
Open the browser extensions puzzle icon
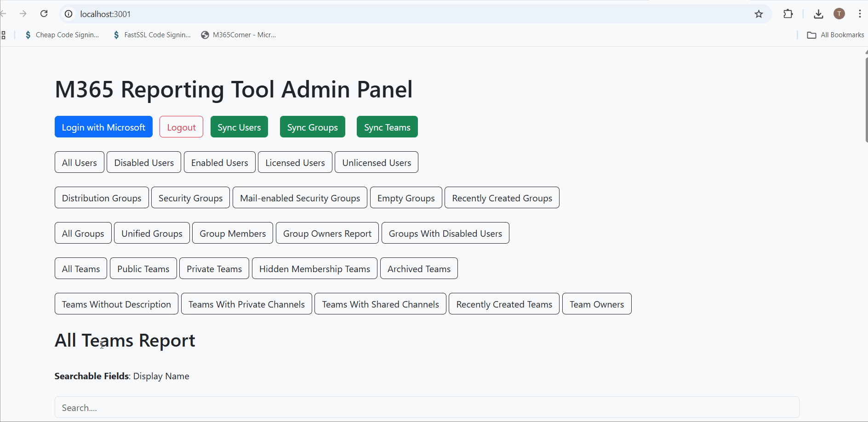tap(788, 14)
